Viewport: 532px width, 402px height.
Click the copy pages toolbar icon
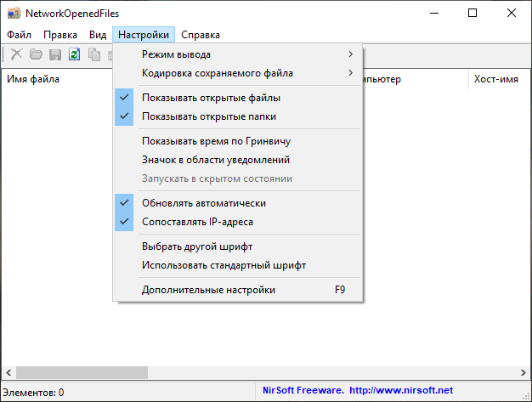tap(94, 54)
